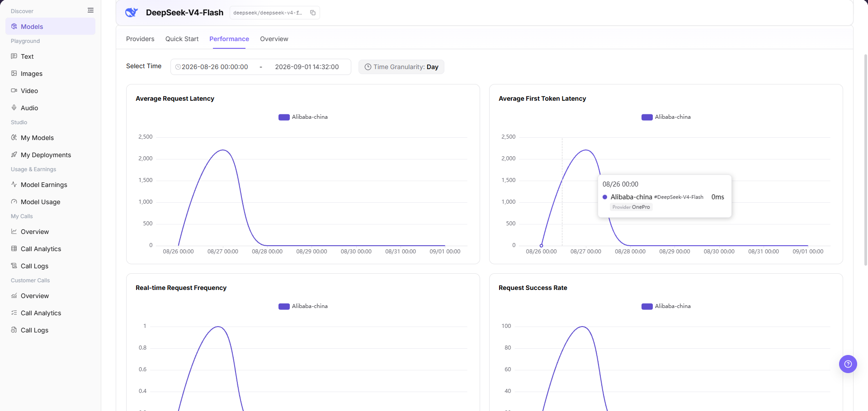
Task: Click the Model Earnings icon
Action: (x=14, y=185)
